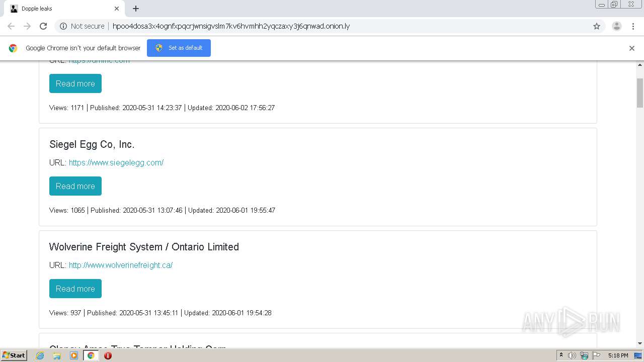Click the Views: 1171 metadata line
The width and height of the screenshot is (644, 362).
click(x=162, y=108)
